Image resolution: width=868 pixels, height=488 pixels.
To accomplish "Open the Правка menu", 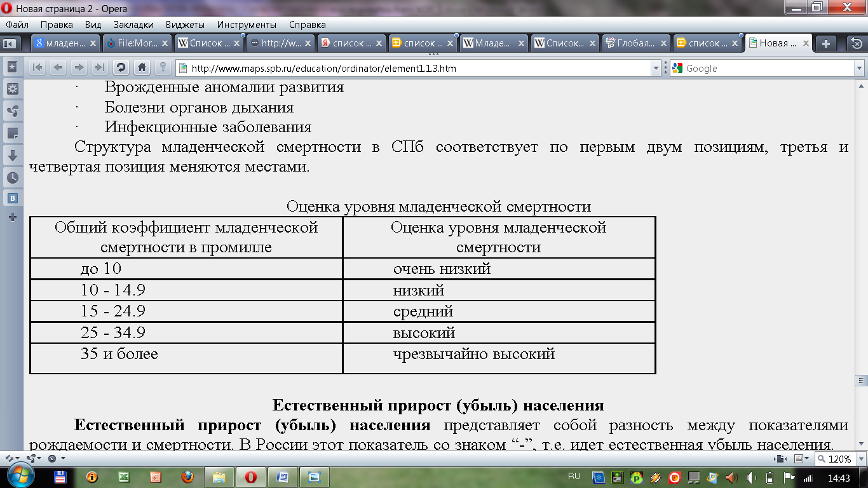I will tap(57, 25).
